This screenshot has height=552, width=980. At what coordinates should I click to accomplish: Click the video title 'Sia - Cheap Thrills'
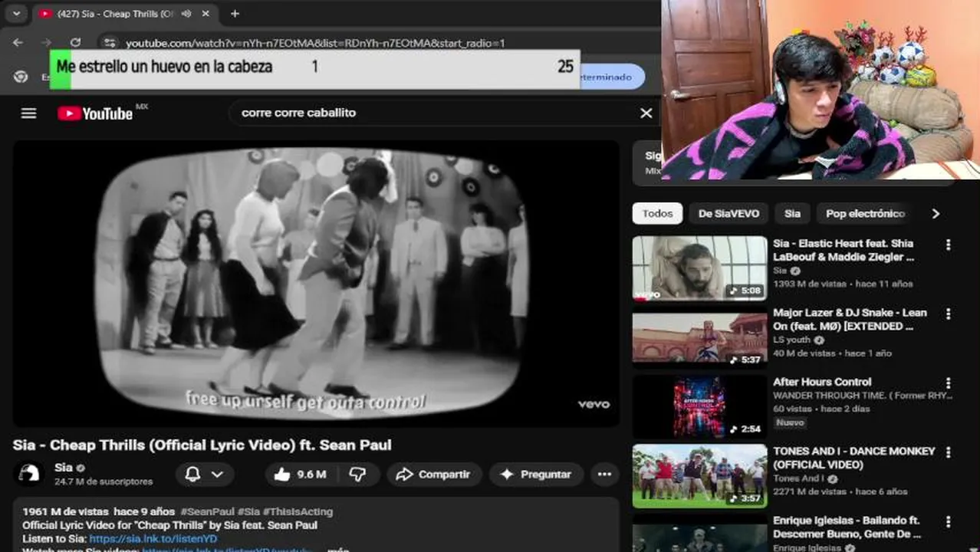[202, 445]
